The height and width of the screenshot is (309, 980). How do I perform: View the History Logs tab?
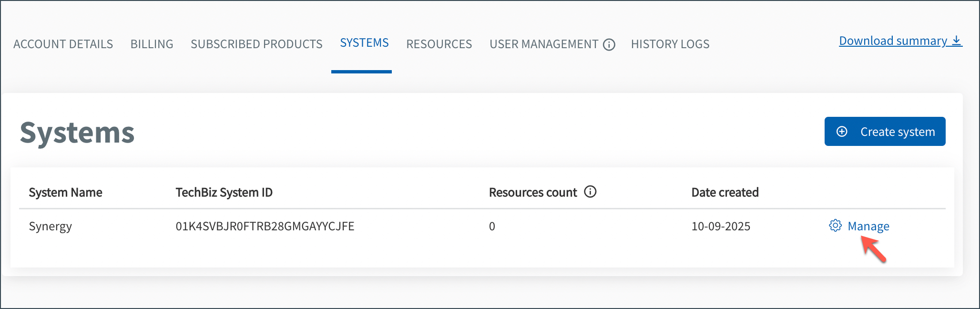(670, 44)
